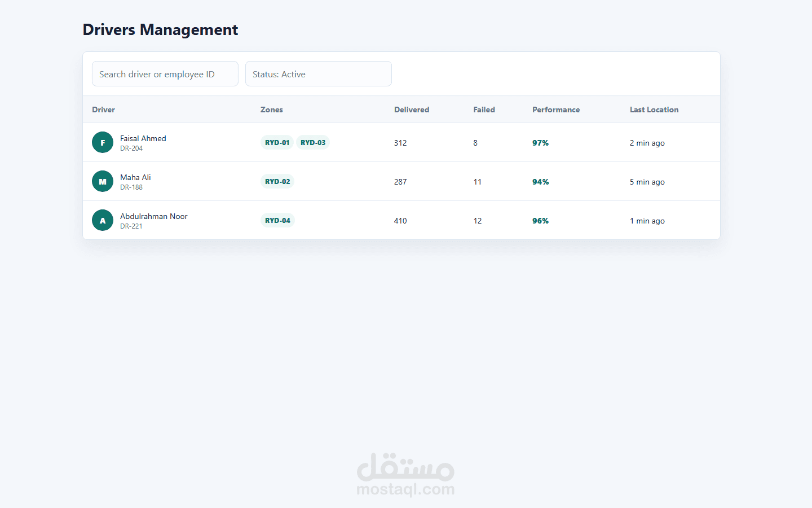Click the 5 min ago location time

click(x=647, y=182)
